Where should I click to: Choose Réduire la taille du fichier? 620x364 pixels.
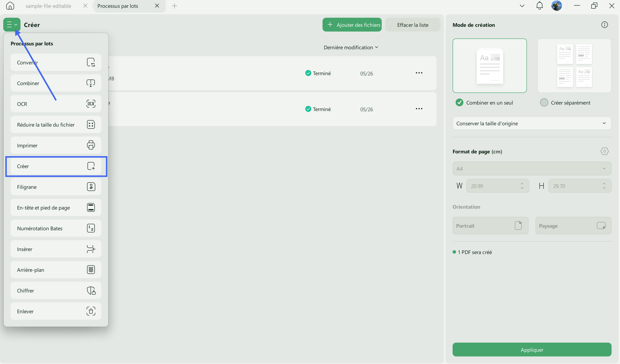click(56, 124)
